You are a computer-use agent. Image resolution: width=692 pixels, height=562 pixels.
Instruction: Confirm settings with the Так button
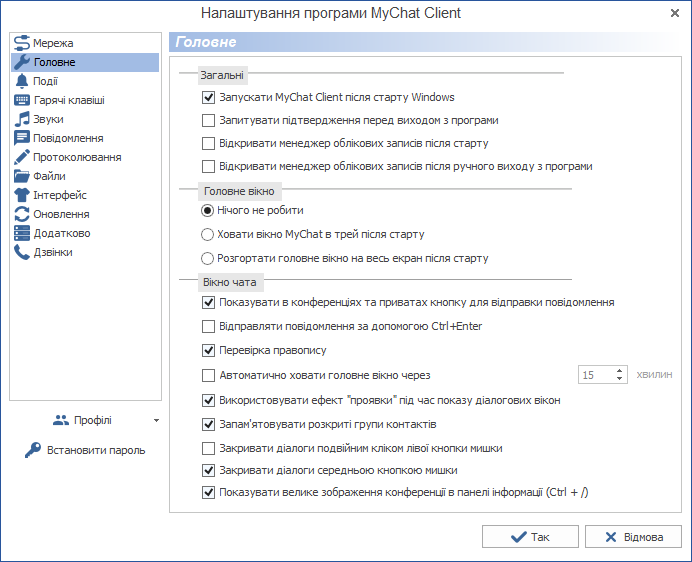[x=530, y=537]
